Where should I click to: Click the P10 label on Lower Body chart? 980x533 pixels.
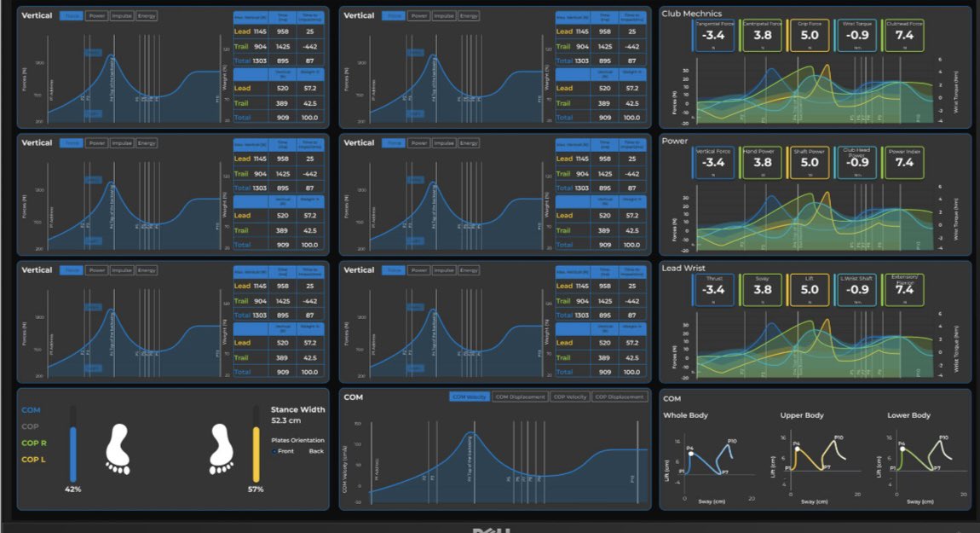tap(943, 437)
